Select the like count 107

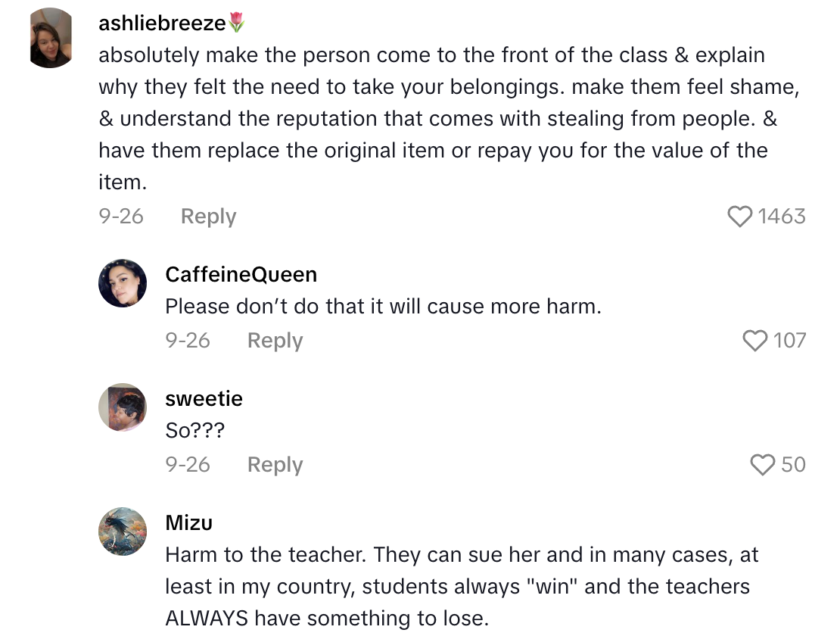(792, 341)
